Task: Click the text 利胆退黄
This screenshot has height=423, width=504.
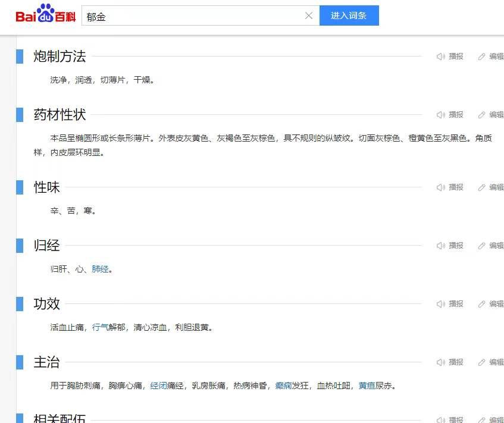Action: [x=192, y=328]
